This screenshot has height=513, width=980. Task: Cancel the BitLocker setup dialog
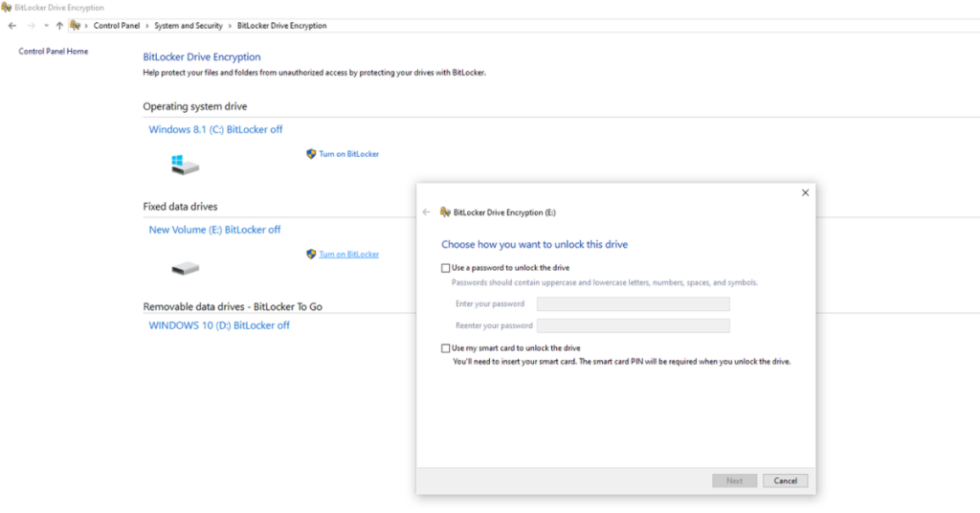pyautogui.click(x=785, y=480)
